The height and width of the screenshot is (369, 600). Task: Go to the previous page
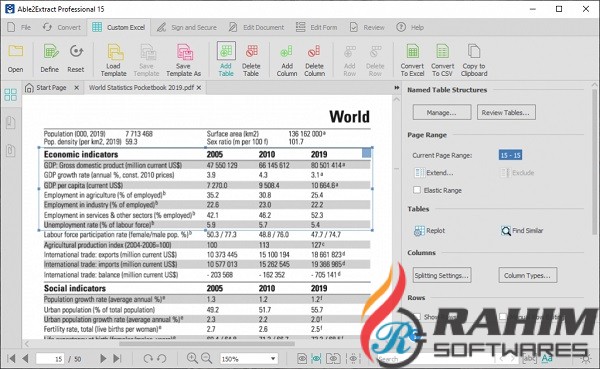click(26, 358)
